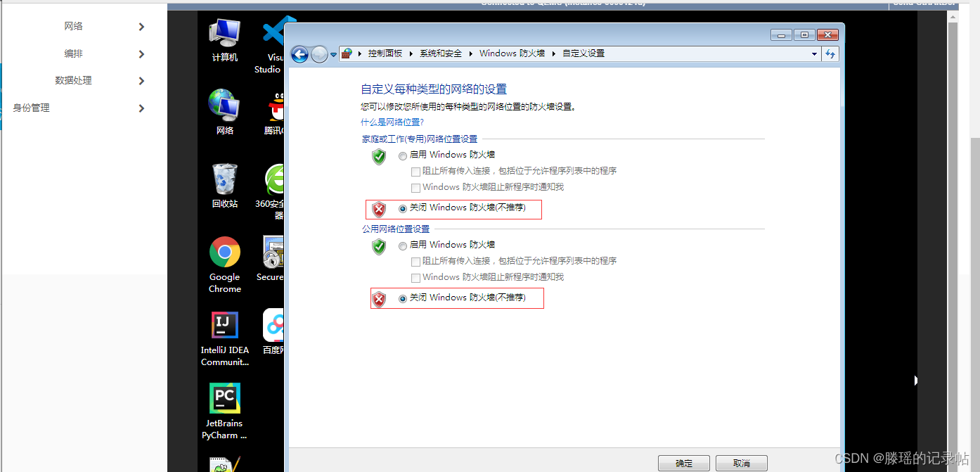Go to 系统和安全 in breadcrumb
Screen dimensions: 980x472
[441, 53]
